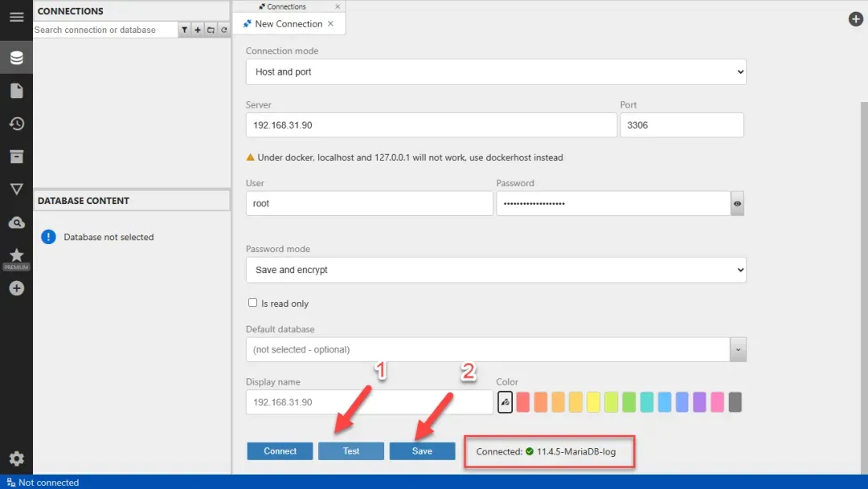Click the refresh connections icon

click(x=224, y=30)
